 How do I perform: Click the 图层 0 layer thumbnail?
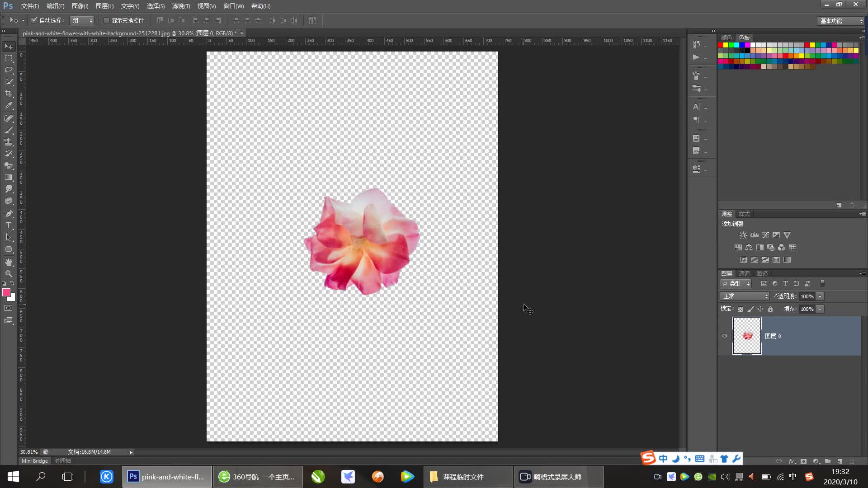[x=747, y=336]
